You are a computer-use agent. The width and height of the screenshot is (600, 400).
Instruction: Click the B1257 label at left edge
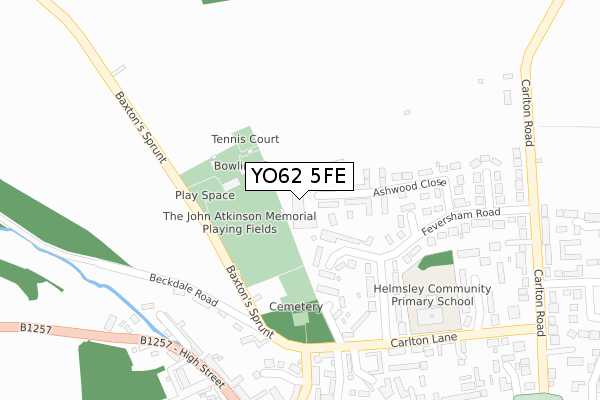pyautogui.click(x=36, y=328)
